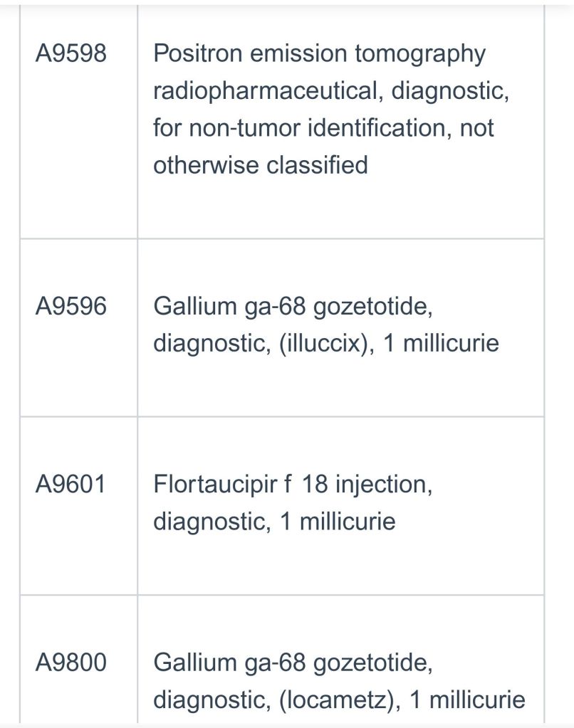This screenshot has height=728, width=574.
Task: Click the A9596 code cell
Action: (71, 307)
